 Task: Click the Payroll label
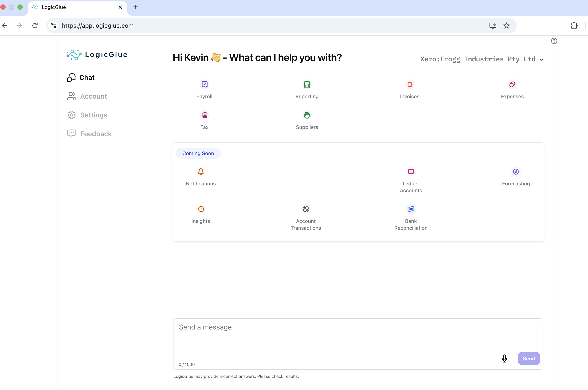(x=204, y=97)
